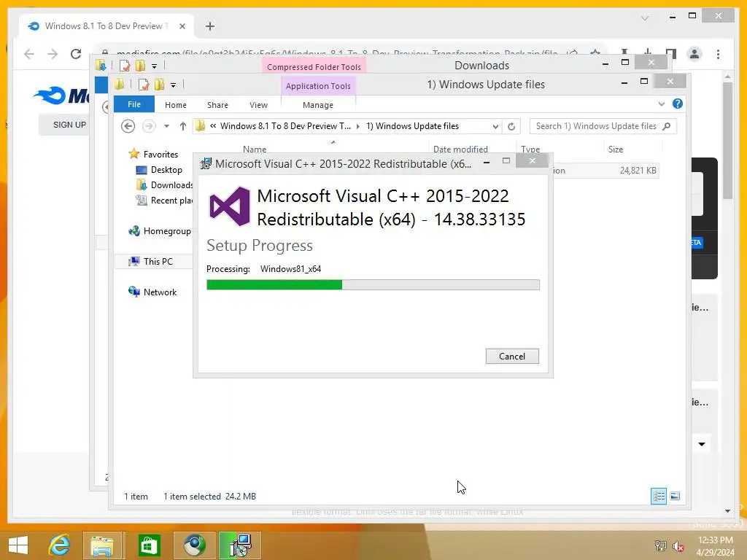Open the Manage ribbon tab

pyautogui.click(x=318, y=105)
